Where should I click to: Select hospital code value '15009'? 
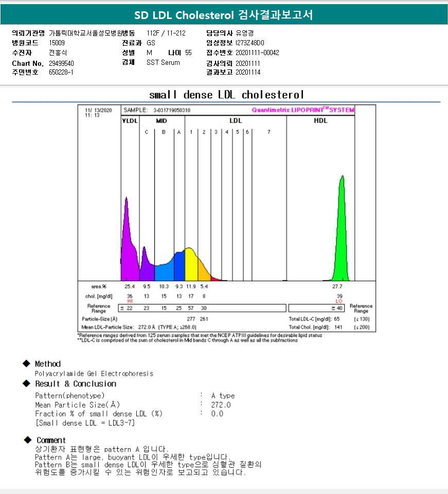(57, 43)
